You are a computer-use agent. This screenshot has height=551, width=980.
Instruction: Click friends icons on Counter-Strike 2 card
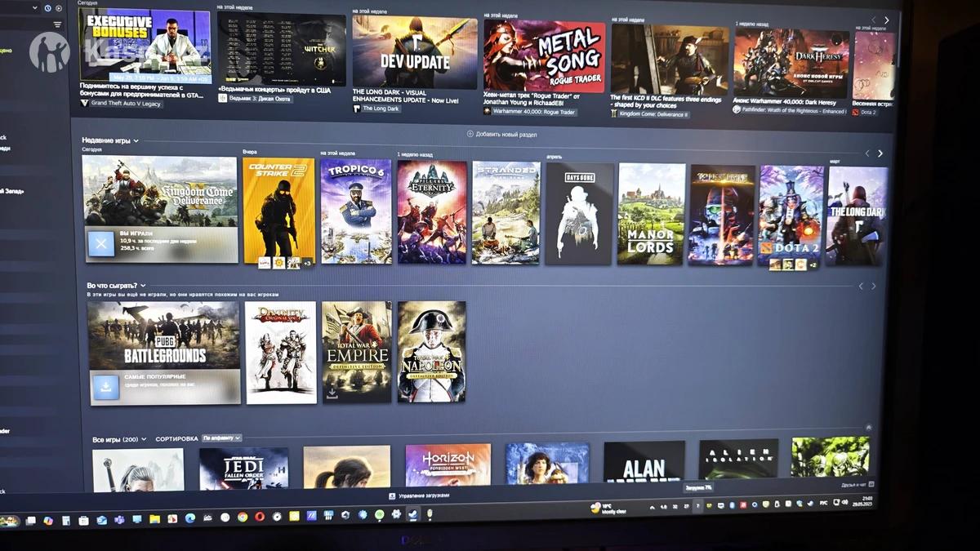point(284,262)
